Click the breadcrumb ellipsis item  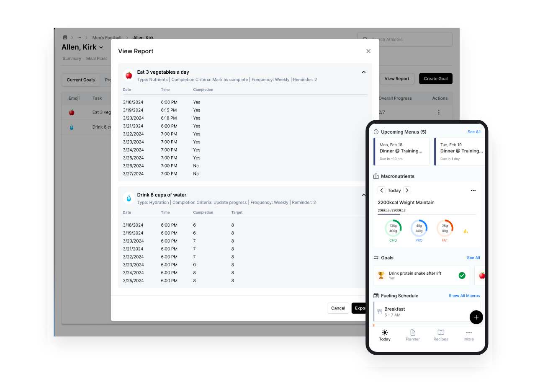coord(79,38)
